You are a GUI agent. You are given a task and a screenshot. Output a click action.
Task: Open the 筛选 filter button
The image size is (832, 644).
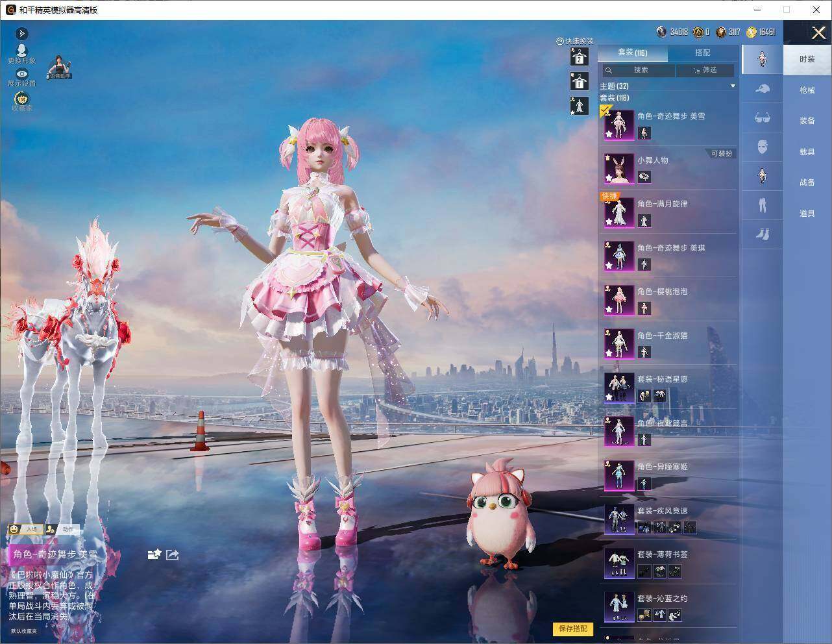705,70
